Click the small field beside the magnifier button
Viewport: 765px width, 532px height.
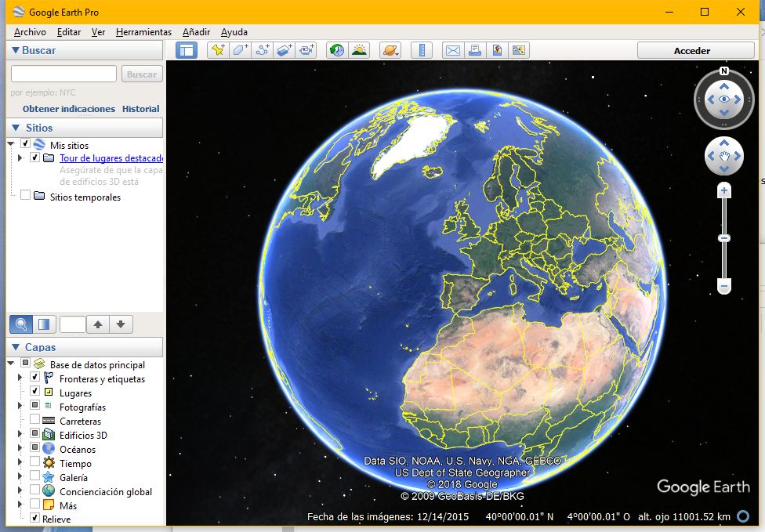click(73, 324)
